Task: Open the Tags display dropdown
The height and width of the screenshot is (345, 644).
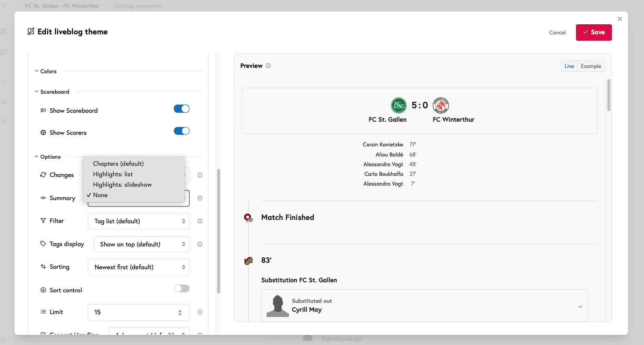Action: coord(141,244)
